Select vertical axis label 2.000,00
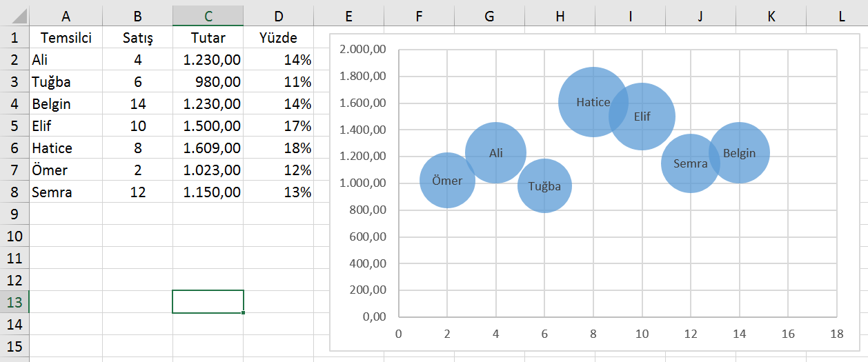 363,50
